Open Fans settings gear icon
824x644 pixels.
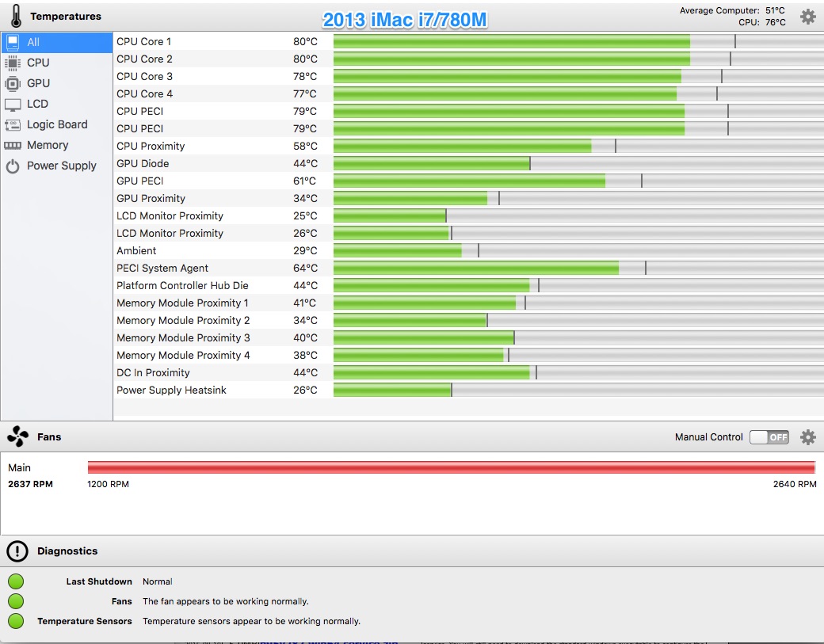click(x=807, y=437)
